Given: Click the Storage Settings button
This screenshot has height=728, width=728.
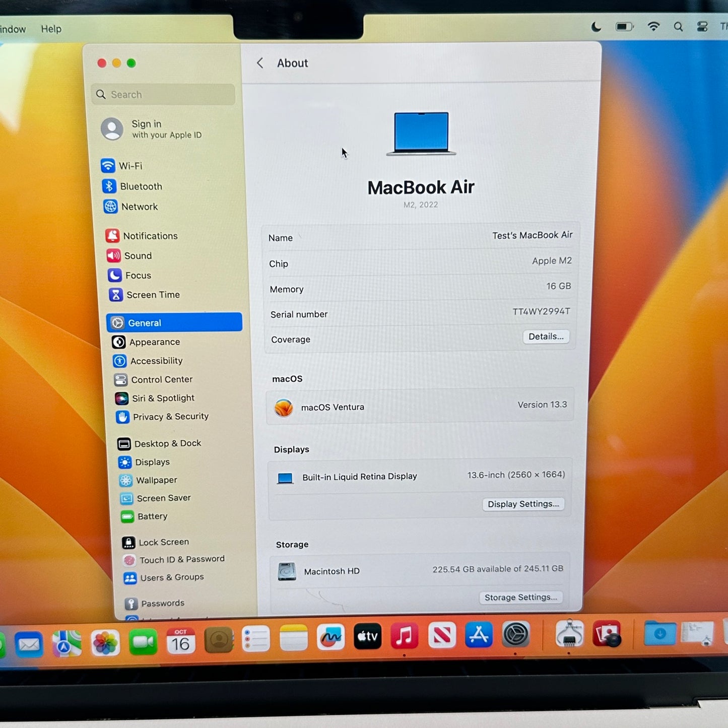Looking at the screenshot, I should (520, 597).
